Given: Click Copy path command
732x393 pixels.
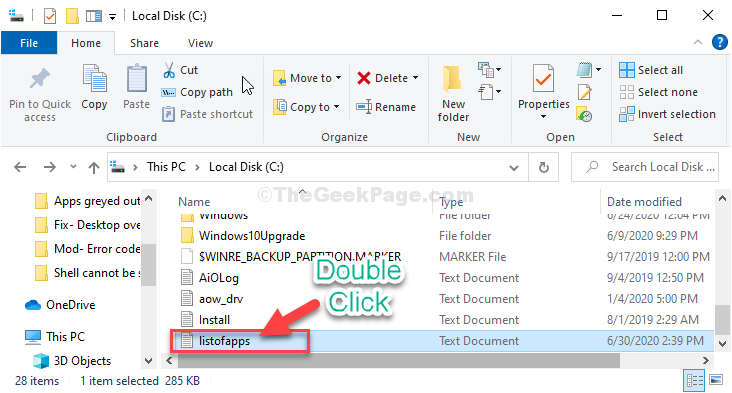Looking at the screenshot, I should [x=197, y=92].
